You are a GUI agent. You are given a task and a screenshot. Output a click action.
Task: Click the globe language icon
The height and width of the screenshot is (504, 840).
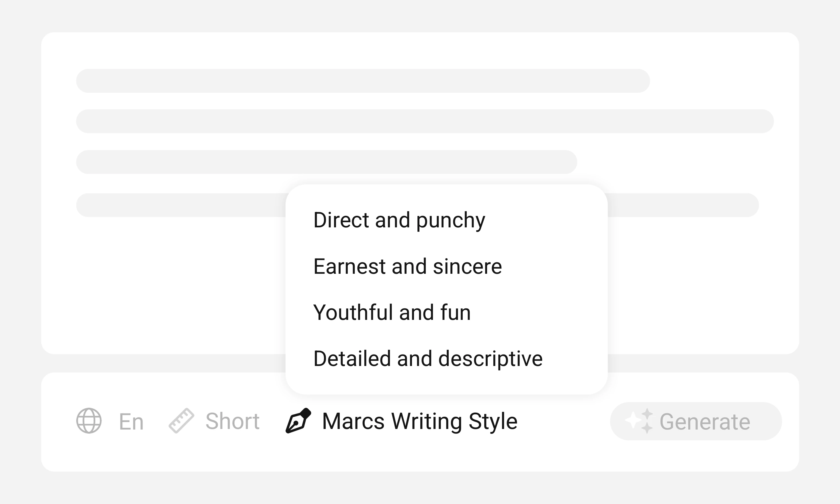point(89,421)
